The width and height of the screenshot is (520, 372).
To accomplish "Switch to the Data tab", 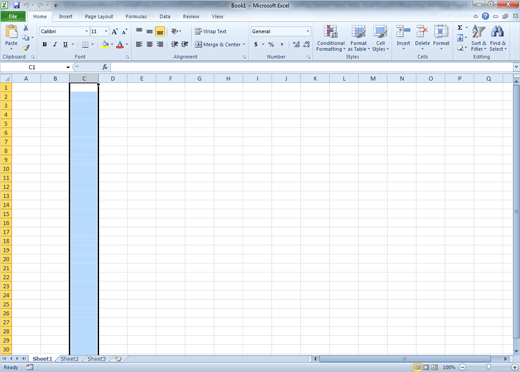I will point(165,16).
